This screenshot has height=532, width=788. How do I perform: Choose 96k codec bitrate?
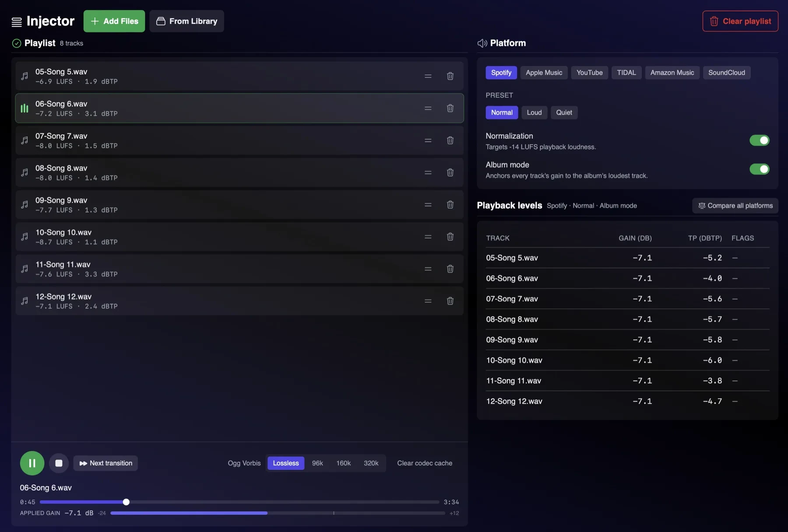pos(317,463)
